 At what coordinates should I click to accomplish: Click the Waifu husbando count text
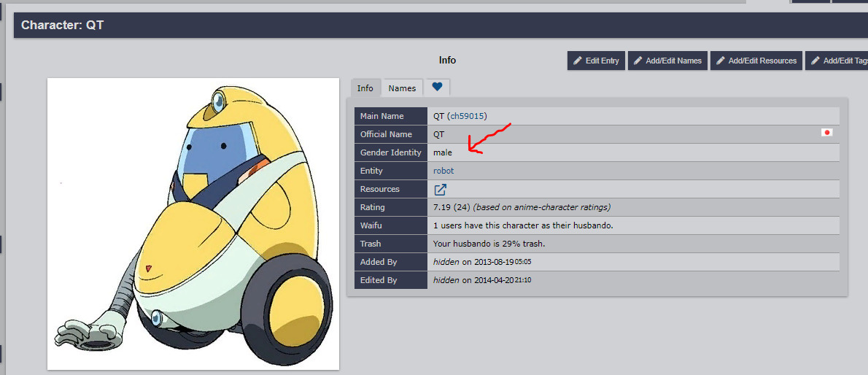pyautogui.click(x=522, y=225)
